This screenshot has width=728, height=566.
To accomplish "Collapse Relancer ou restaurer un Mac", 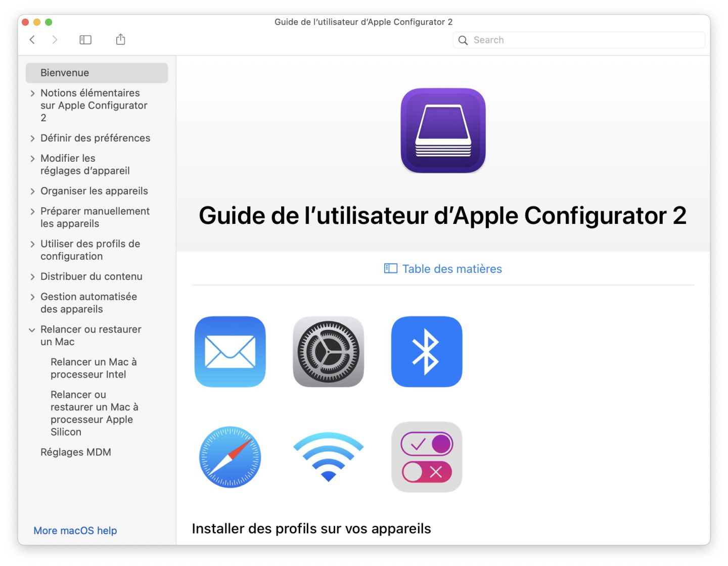I will tap(32, 330).
